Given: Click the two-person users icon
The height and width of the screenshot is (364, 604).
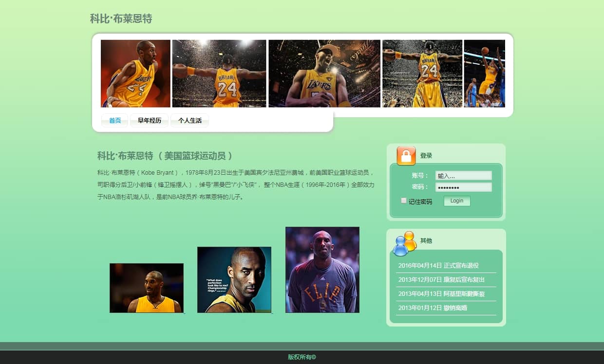Looking at the screenshot, I should [405, 243].
